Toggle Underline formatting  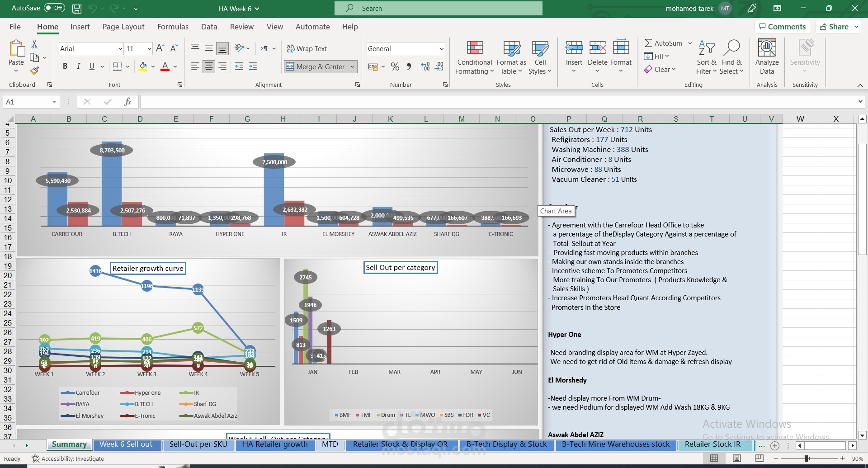92,66
